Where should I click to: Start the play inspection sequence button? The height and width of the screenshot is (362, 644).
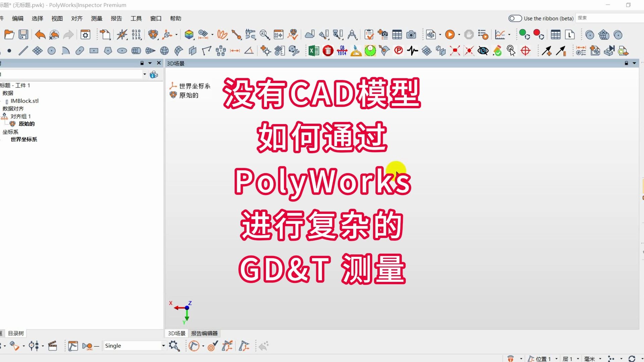[x=450, y=35]
